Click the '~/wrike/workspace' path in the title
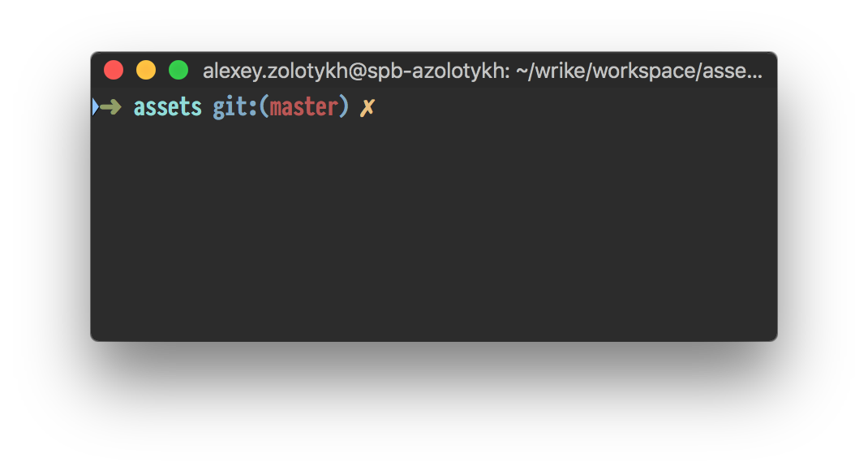 (606, 71)
